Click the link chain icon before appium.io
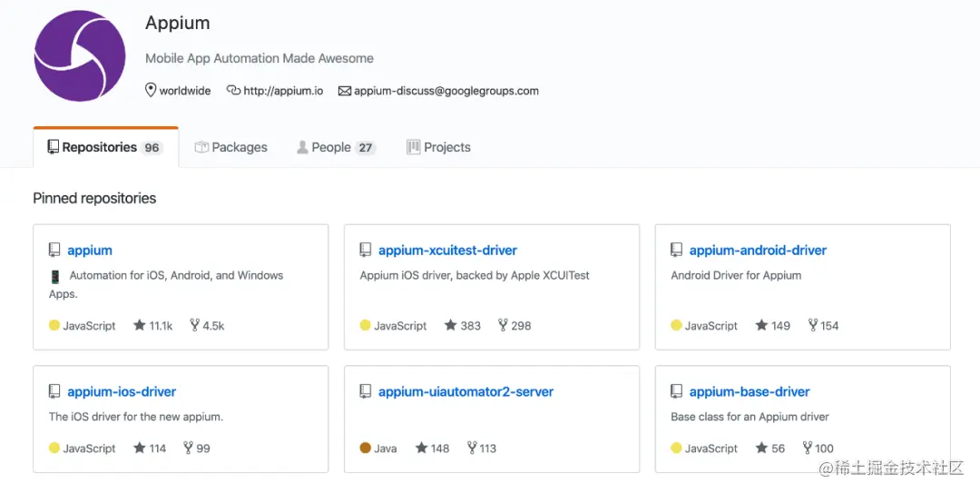The image size is (980, 493). point(233,90)
